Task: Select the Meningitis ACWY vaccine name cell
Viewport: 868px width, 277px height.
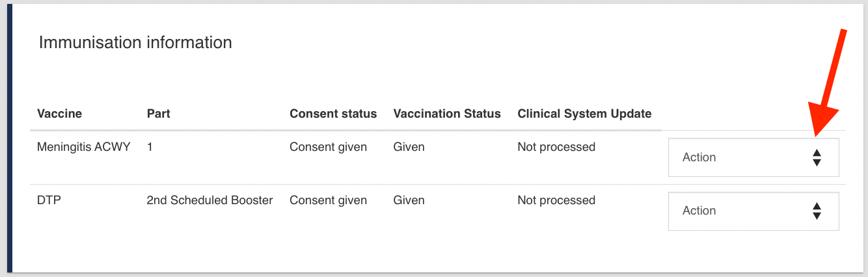Action: (x=83, y=147)
